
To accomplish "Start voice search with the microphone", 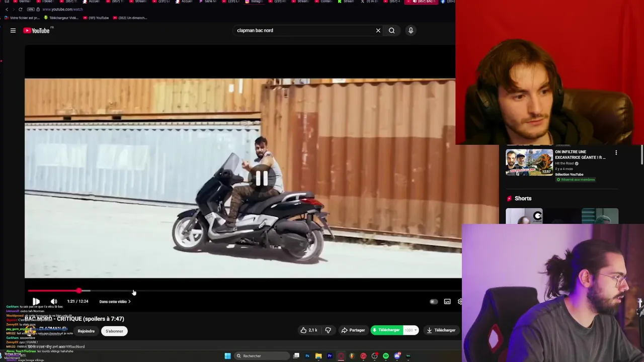I will coord(411,31).
